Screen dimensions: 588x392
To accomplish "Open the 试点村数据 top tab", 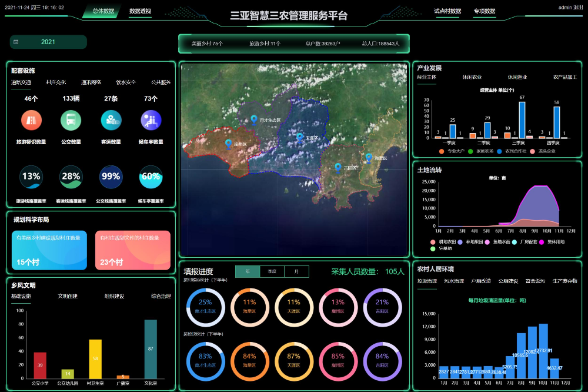I will pos(447,11).
